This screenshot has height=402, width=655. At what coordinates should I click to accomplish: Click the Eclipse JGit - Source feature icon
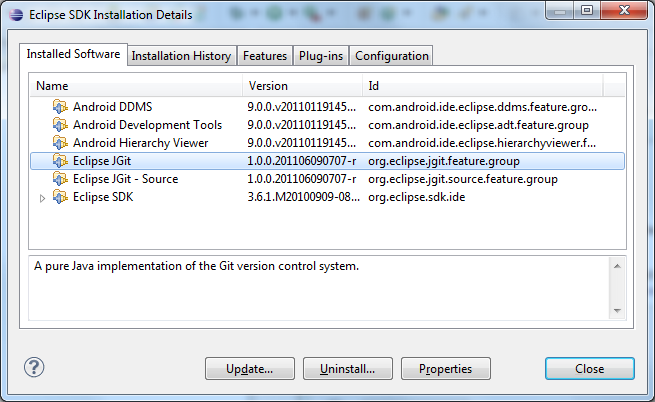tap(60, 179)
